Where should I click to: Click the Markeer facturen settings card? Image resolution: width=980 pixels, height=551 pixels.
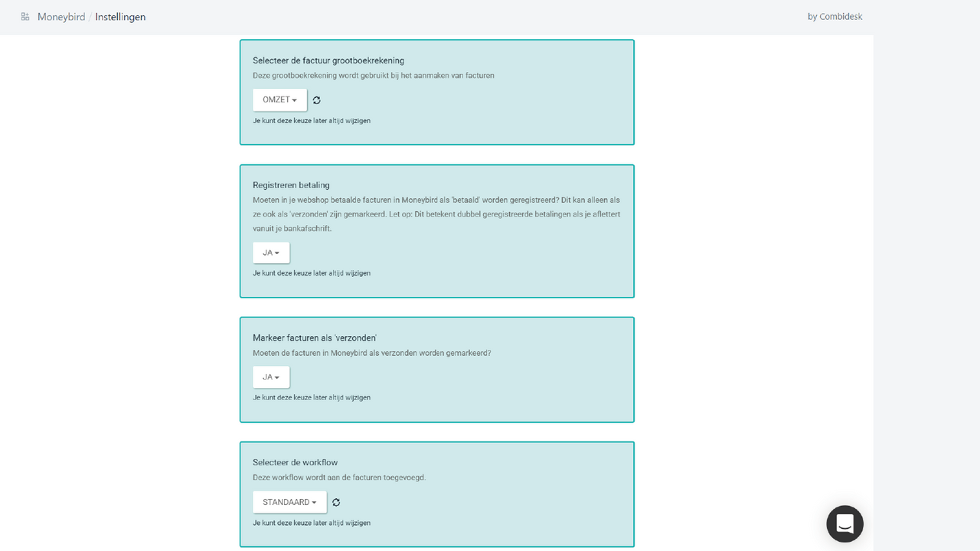point(437,370)
